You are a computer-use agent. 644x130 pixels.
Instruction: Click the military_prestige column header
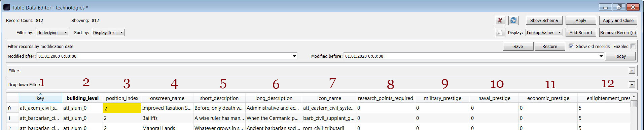click(x=442, y=98)
